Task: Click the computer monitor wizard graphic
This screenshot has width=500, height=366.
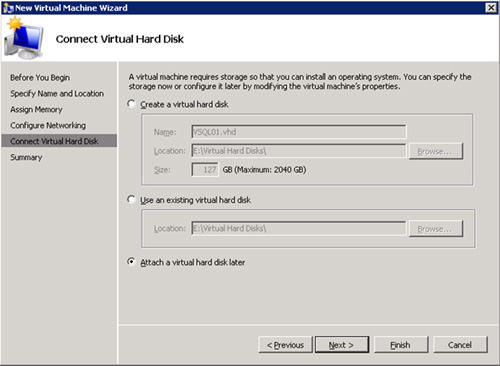Action: pyautogui.click(x=23, y=39)
